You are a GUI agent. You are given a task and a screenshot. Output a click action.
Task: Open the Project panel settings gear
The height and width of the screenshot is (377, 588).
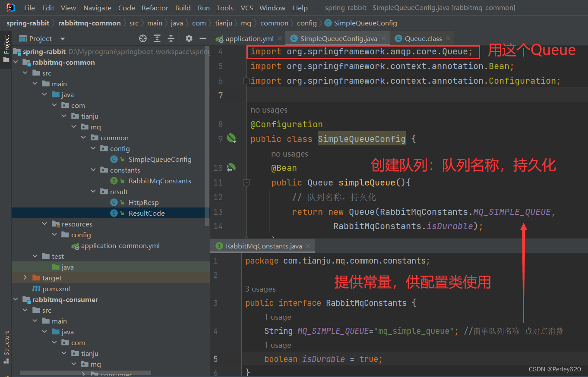pyautogui.click(x=189, y=38)
